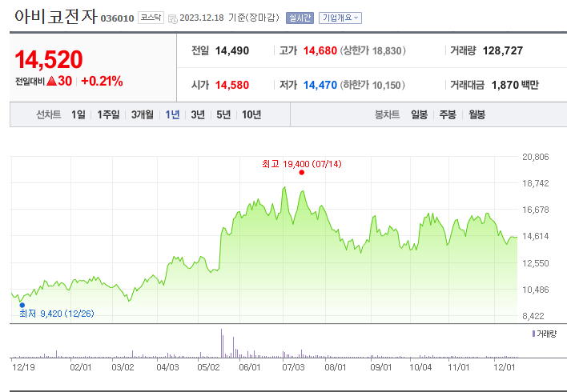Open the 기업개요 dropdown

pos(340,18)
